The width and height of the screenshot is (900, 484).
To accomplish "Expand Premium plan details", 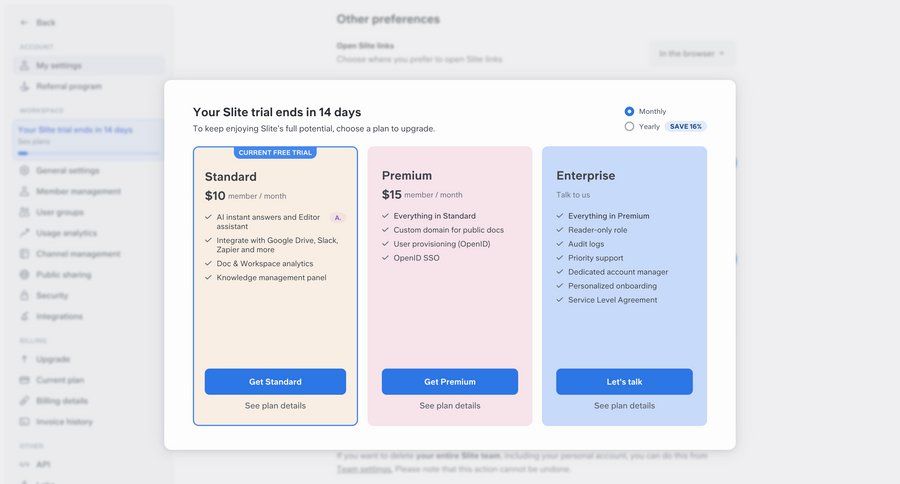I will tap(450, 406).
